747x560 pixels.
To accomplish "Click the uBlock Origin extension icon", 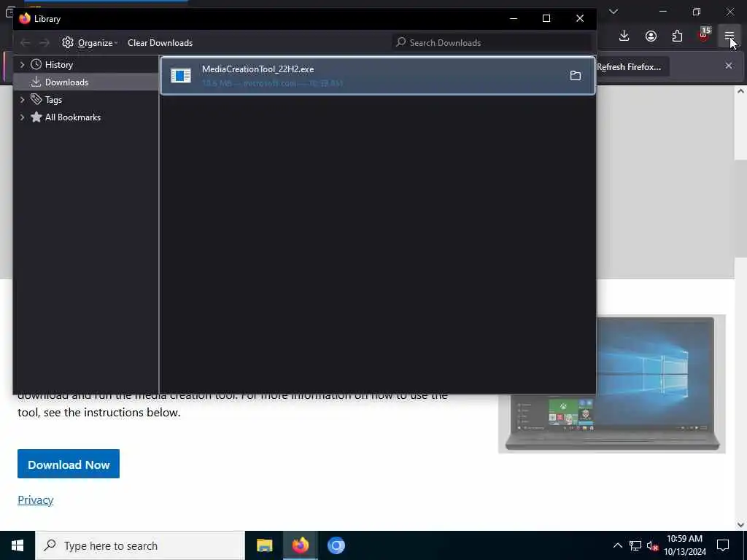I will click(x=704, y=36).
